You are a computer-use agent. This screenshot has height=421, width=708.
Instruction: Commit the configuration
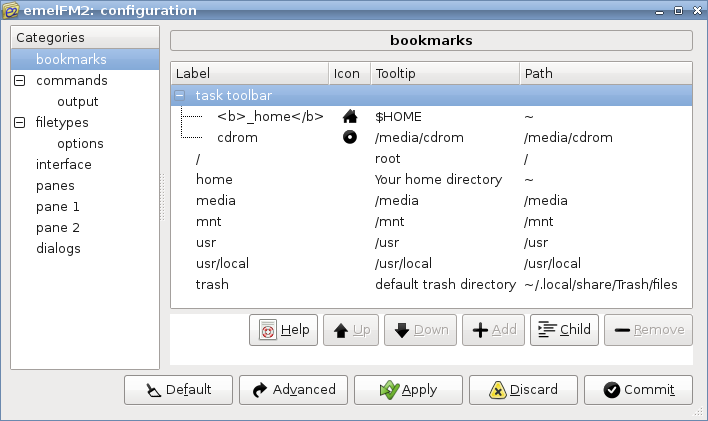click(638, 390)
